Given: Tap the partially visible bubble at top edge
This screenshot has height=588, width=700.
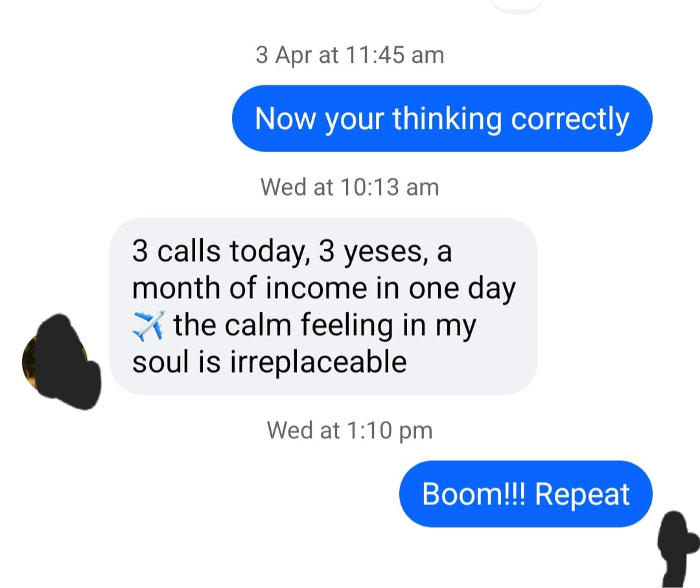Looking at the screenshot, I should click(517, 5).
